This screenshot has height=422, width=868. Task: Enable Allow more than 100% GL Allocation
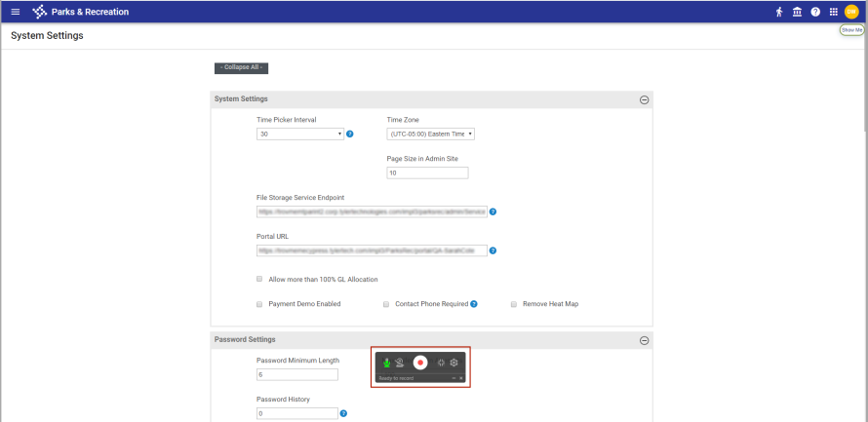coord(259,280)
